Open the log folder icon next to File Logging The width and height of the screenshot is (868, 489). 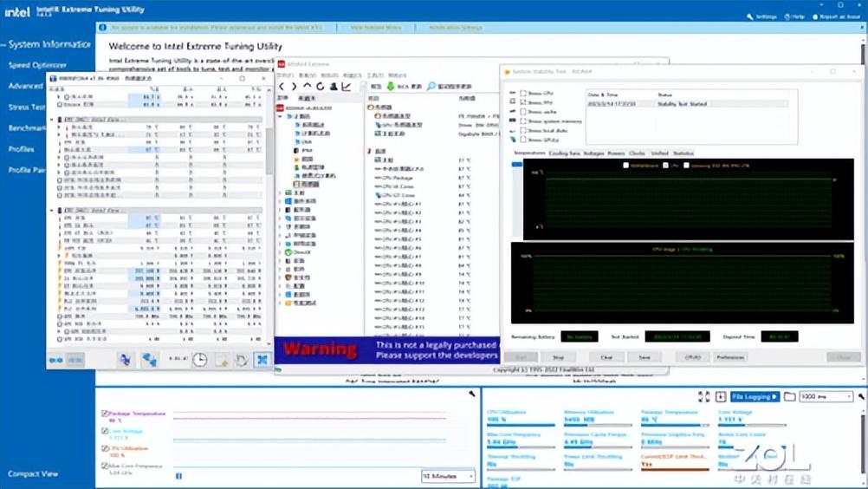click(x=790, y=396)
